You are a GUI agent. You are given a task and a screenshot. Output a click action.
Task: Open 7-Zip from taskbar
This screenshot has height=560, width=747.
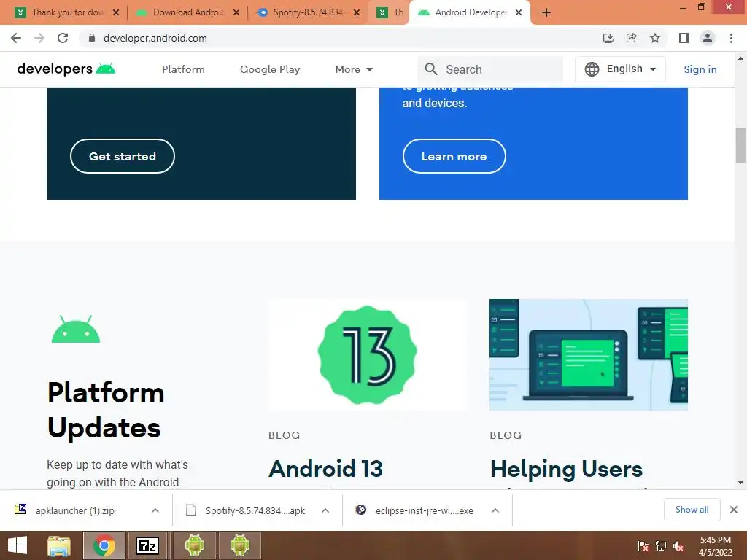point(147,545)
